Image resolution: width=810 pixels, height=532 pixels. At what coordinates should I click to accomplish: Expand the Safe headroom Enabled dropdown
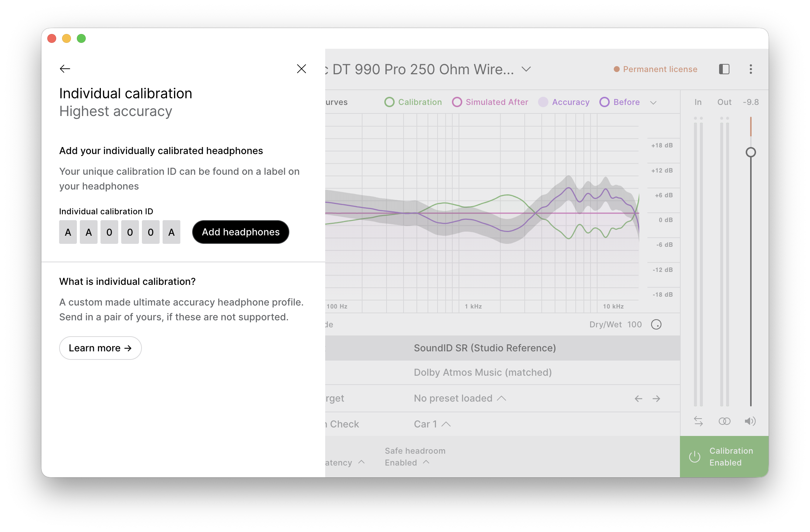[407, 463]
